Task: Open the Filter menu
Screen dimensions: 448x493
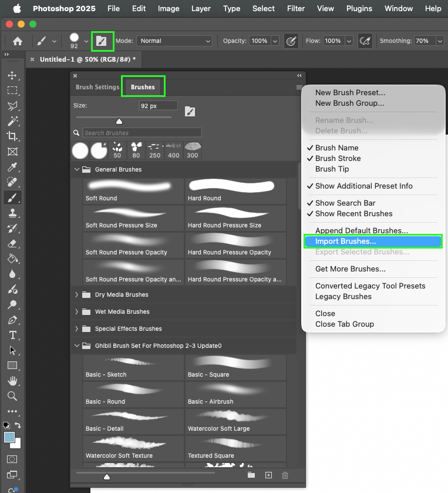Action: tap(295, 8)
